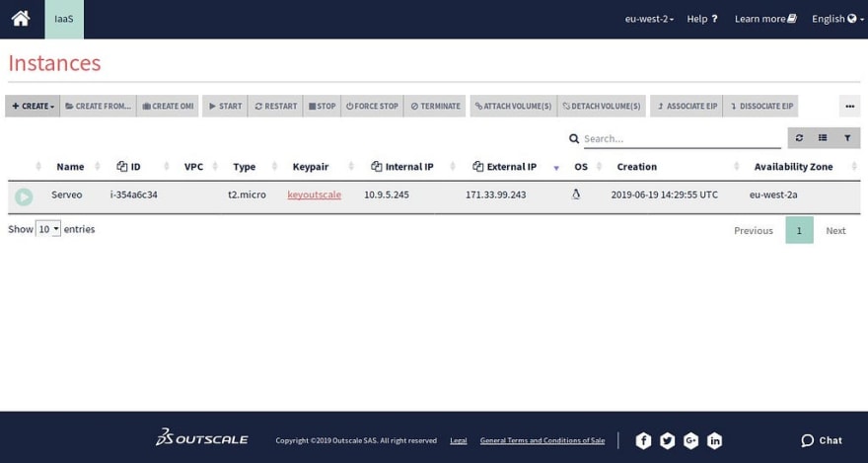Restart the selected instance

(275, 106)
